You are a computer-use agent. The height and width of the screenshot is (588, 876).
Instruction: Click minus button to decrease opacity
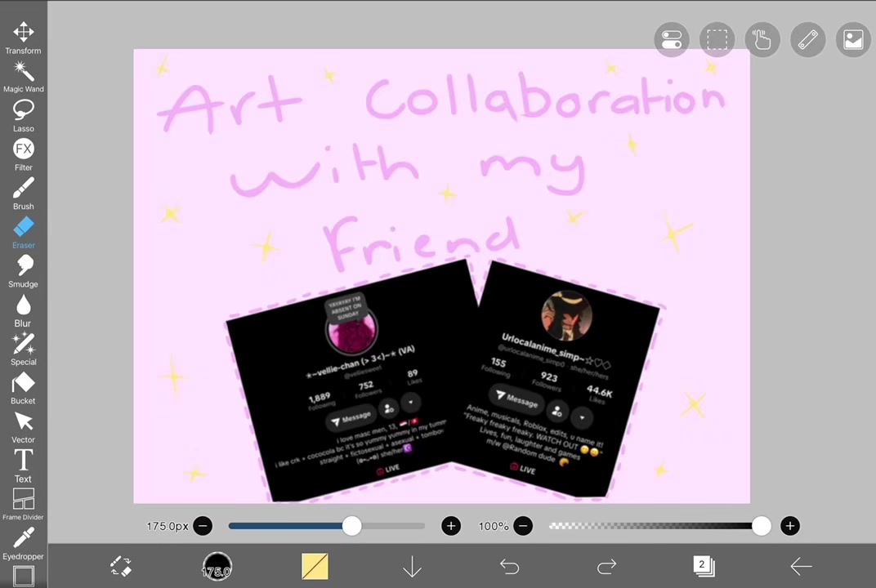523,526
